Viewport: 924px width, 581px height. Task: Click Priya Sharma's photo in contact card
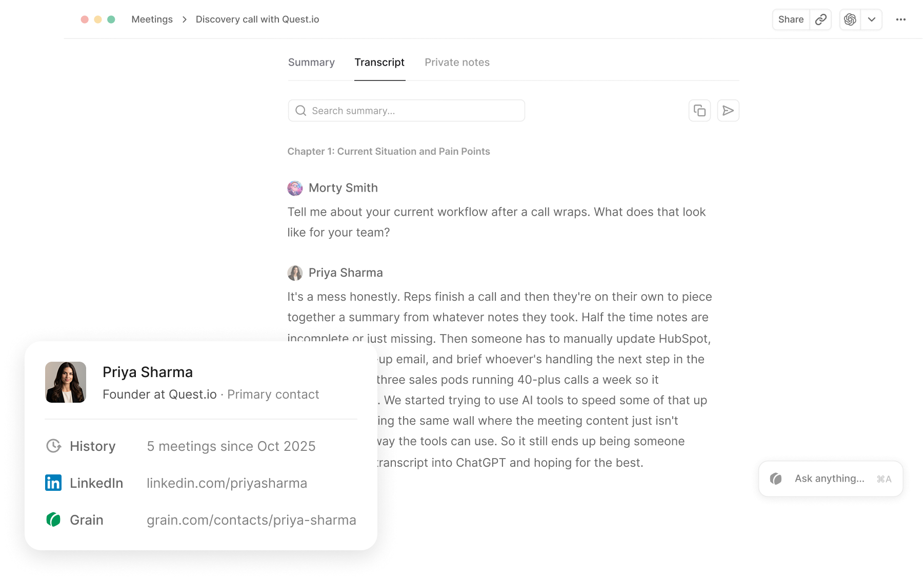[x=66, y=382]
